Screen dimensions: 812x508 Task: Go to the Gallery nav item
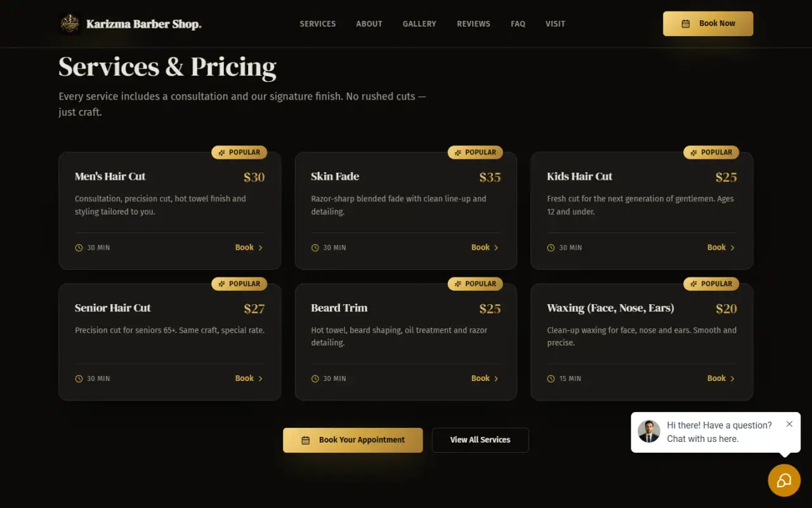tap(419, 23)
